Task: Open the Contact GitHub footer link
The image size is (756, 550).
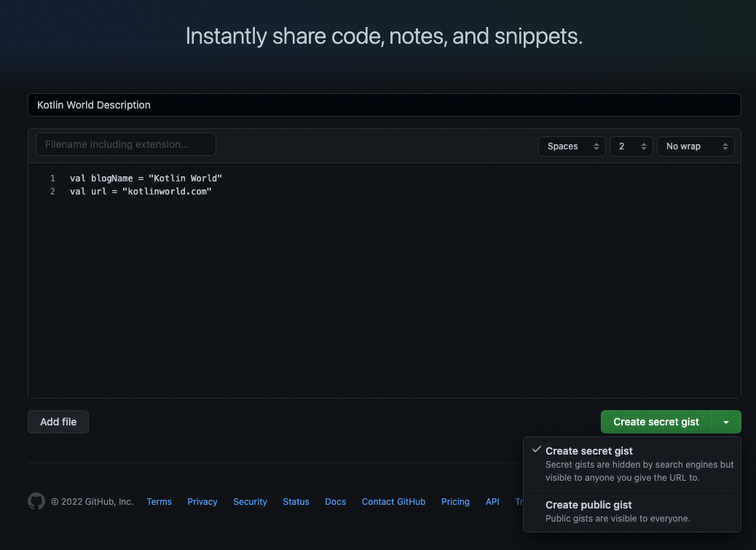Action: (x=393, y=502)
